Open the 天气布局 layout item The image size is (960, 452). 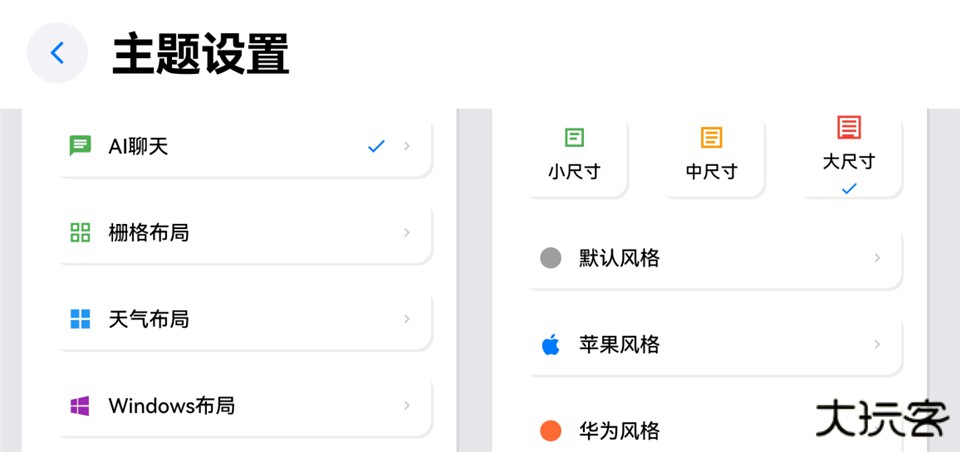coord(240,319)
